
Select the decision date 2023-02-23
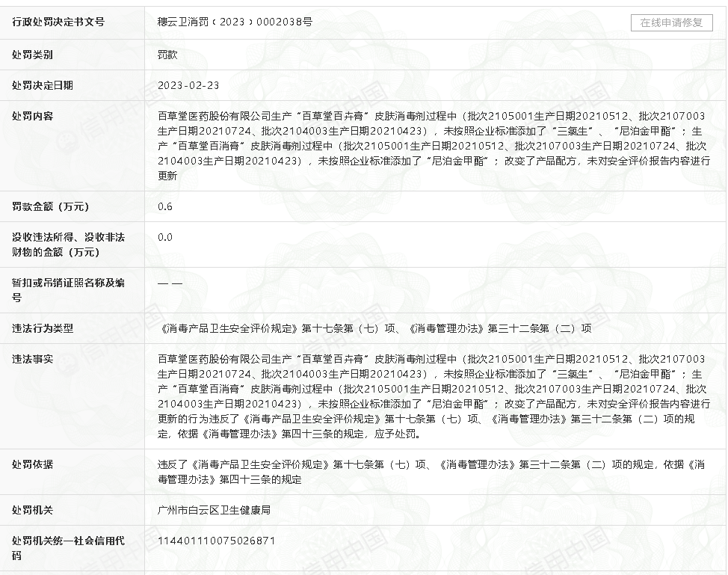pyautogui.click(x=188, y=85)
